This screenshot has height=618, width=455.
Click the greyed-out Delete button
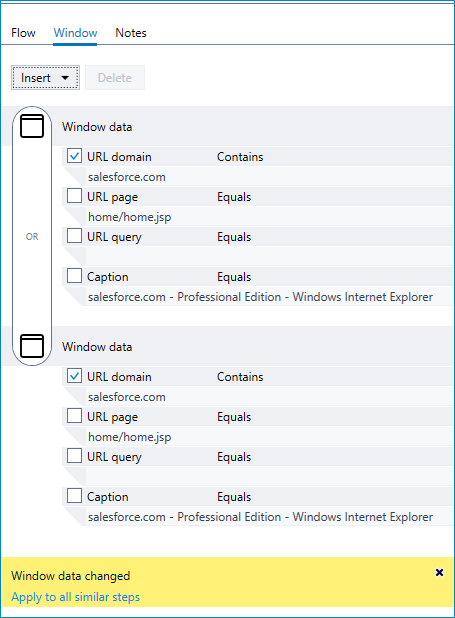(x=115, y=78)
